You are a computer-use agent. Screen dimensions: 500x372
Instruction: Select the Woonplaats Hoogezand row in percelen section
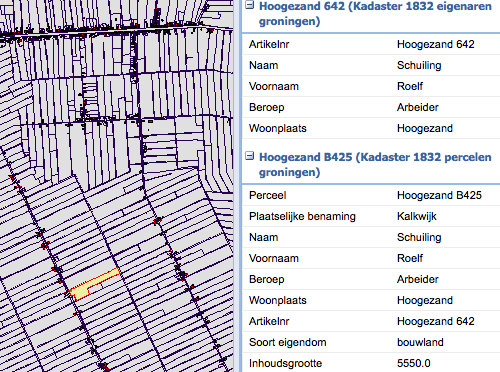(371, 300)
